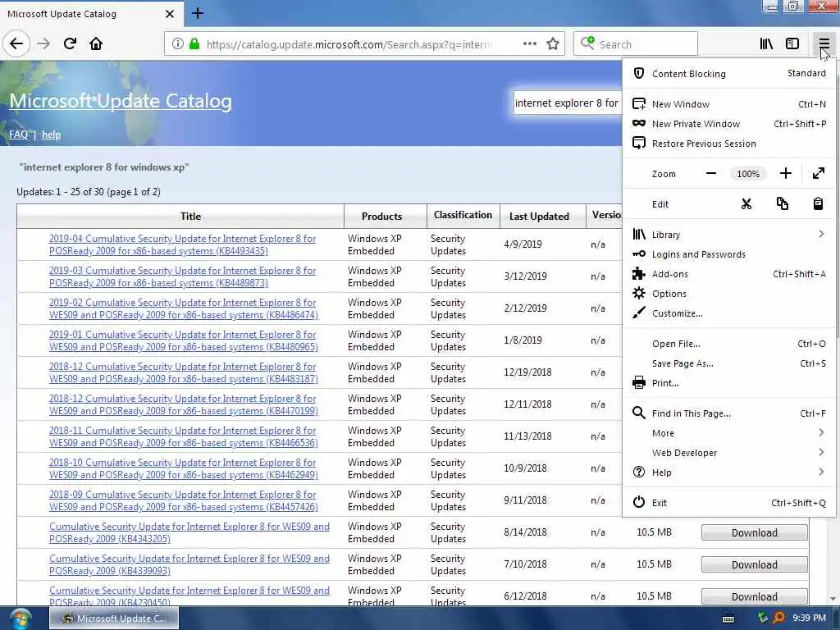Open KB4486474 update link
The width and height of the screenshot is (840, 630).
click(x=183, y=308)
